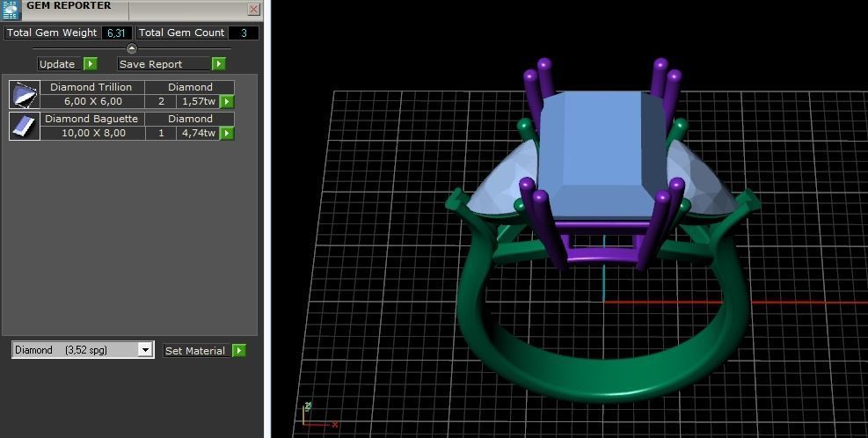
Task: Close the Gem Reporter panel
Action: coord(253,9)
